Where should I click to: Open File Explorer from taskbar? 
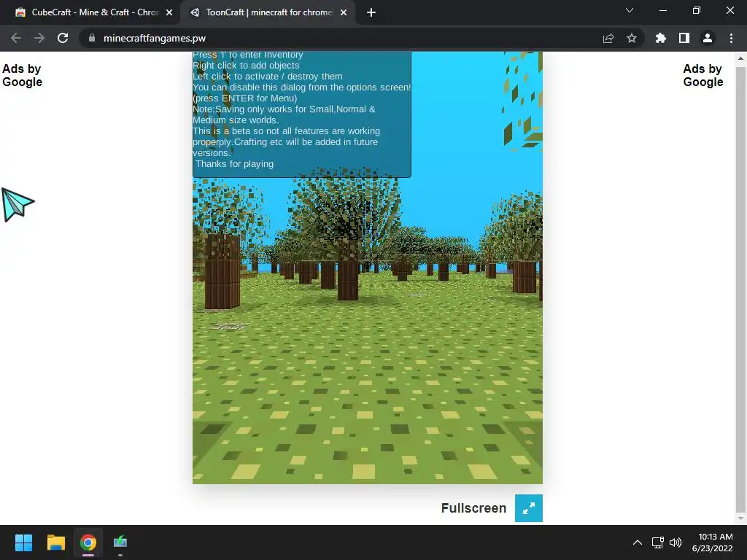pos(55,542)
